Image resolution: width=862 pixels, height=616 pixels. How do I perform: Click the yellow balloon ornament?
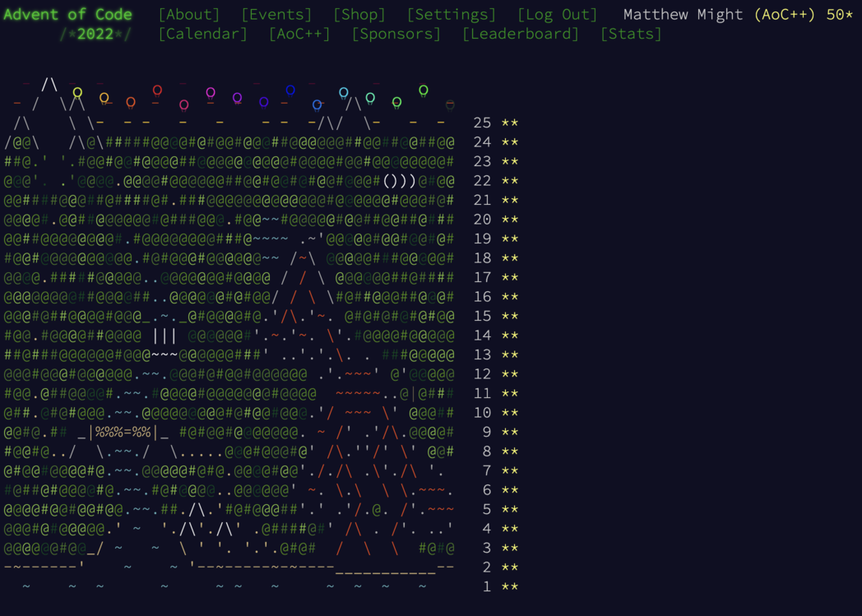tap(77, 93)
